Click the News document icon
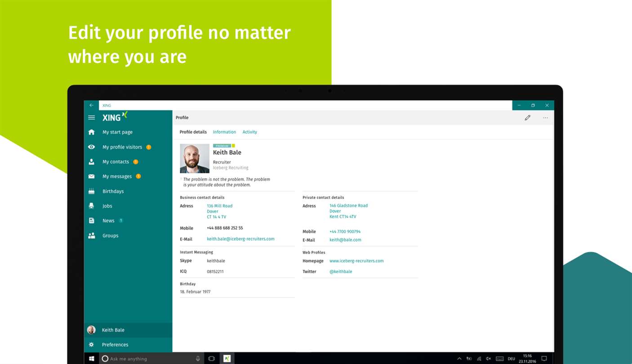Image resolution: width=632 pixels, height=364 pixels. (x=92, y=221)
